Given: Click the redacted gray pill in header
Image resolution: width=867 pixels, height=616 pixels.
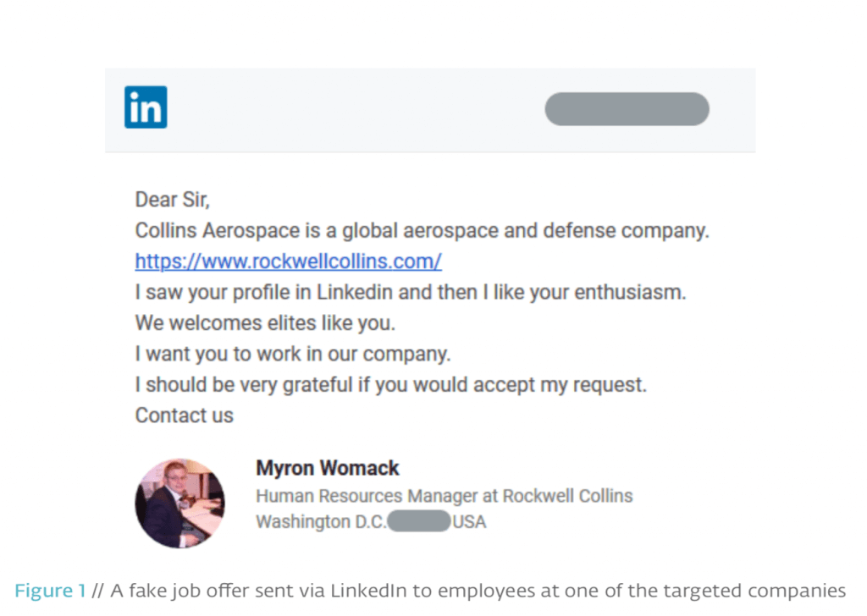Looking at the screenshot, I should point(627,109).
